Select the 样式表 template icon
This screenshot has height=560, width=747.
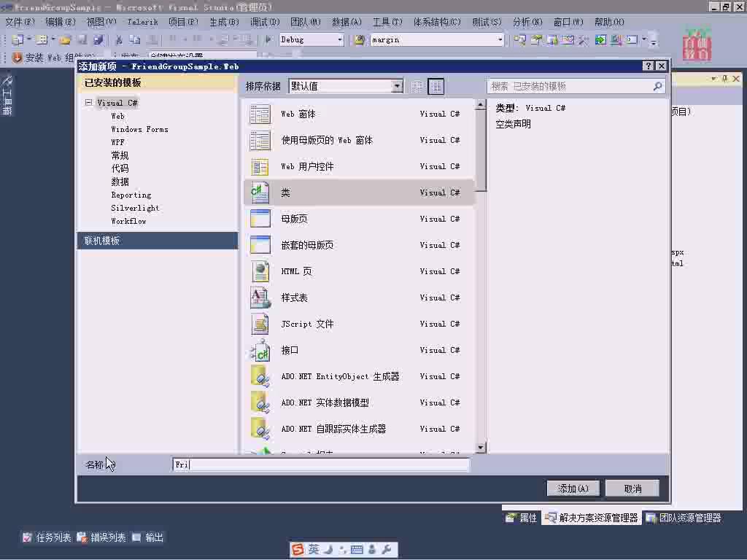[260, 297]
